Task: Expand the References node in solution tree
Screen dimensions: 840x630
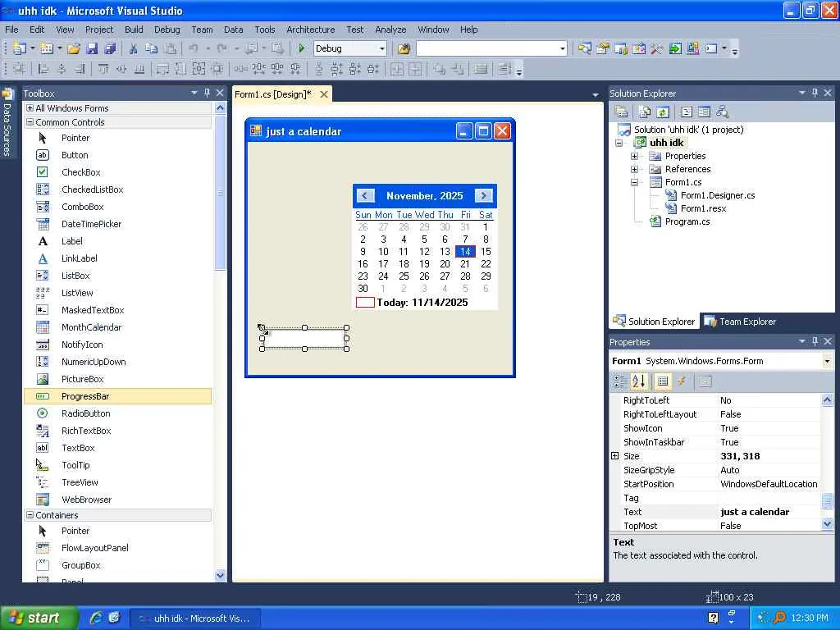Action: tap(634, 169)
